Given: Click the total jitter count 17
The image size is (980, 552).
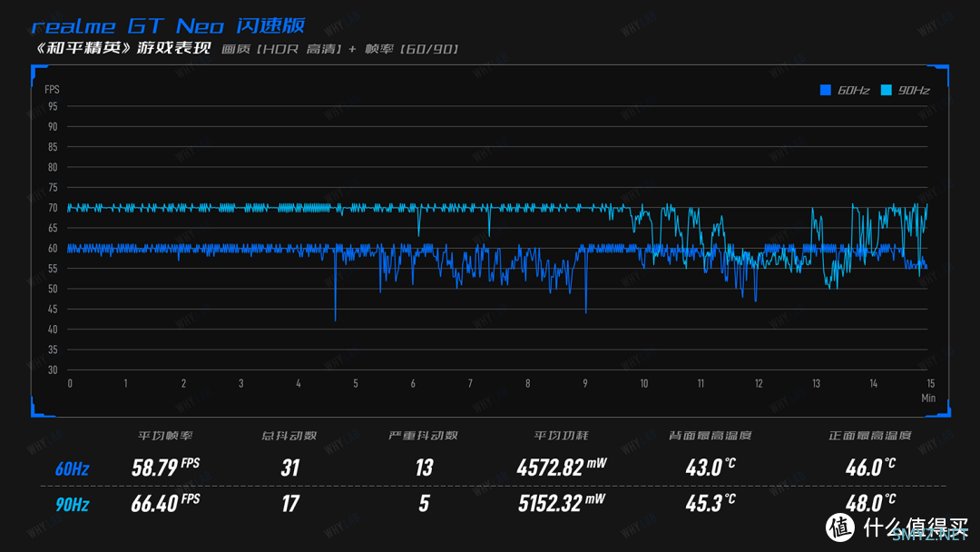Looking at the screenshot, I should [290, 504].
